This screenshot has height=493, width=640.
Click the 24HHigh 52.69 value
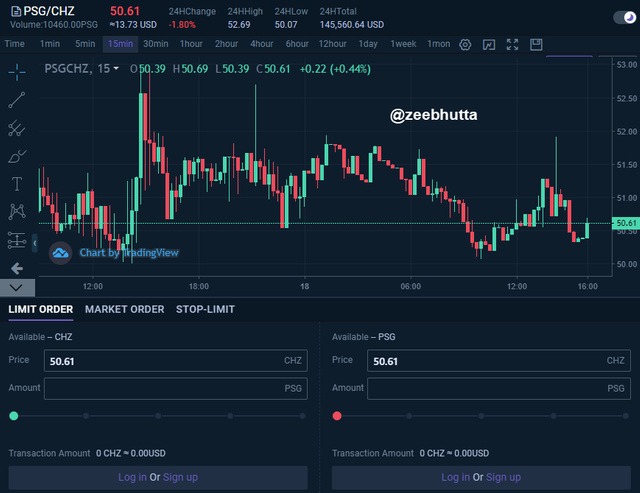pos(239,25)
